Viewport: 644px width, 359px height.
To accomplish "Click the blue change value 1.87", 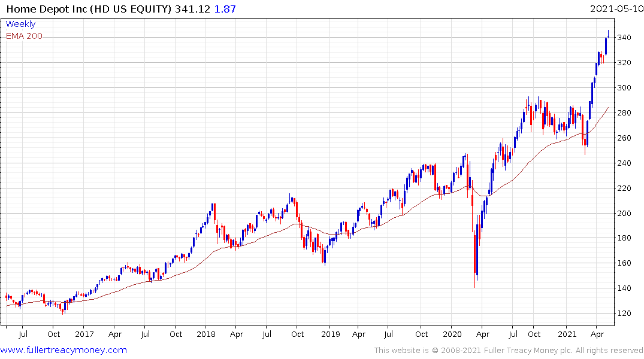I will pyautogui.click(x=225, y=9).
